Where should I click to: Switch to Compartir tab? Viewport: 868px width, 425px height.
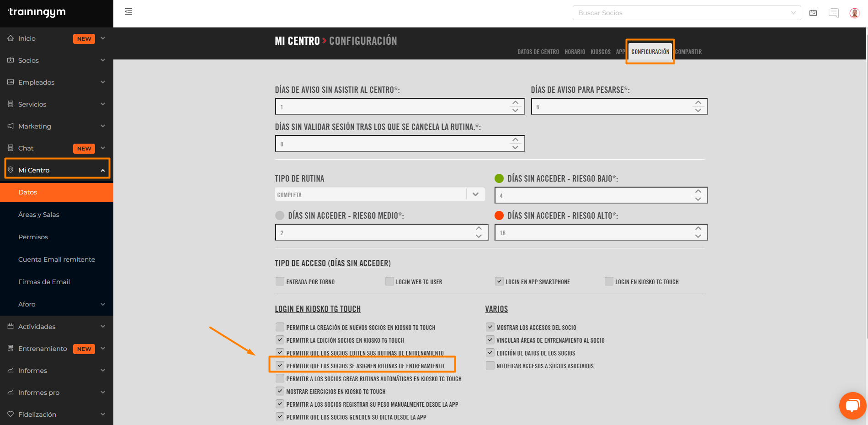(x=688, y=52)
